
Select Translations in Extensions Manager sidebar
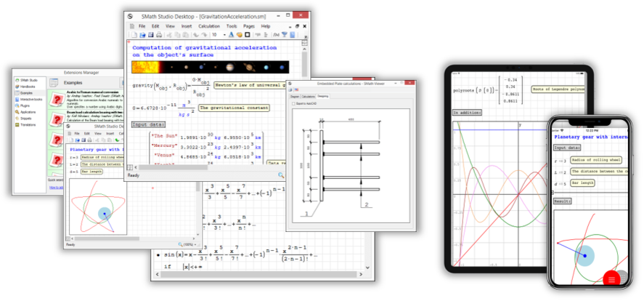27,125
